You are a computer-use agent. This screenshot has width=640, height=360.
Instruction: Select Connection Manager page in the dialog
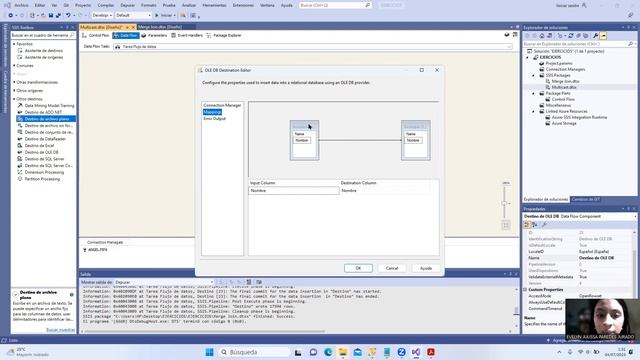(x=222, y=105)
